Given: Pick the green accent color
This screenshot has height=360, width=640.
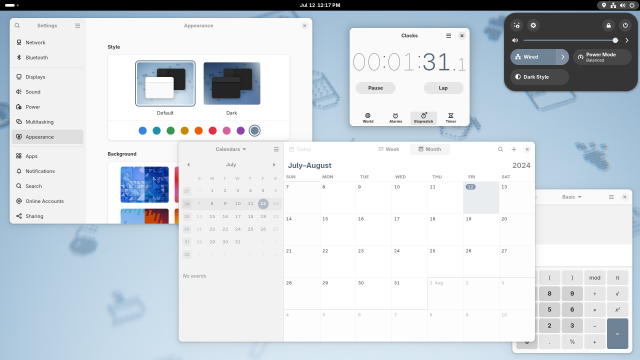Looking at the screenshot, I should 171,131.
